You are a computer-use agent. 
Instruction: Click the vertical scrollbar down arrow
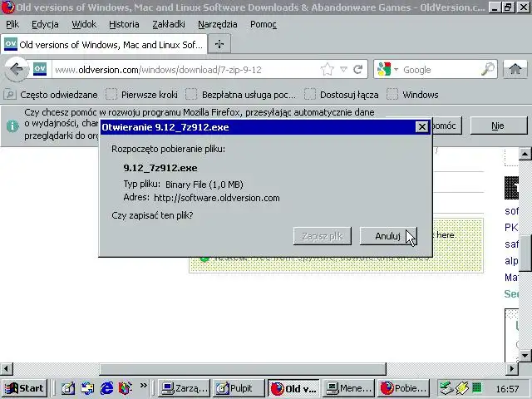point(525,356)
